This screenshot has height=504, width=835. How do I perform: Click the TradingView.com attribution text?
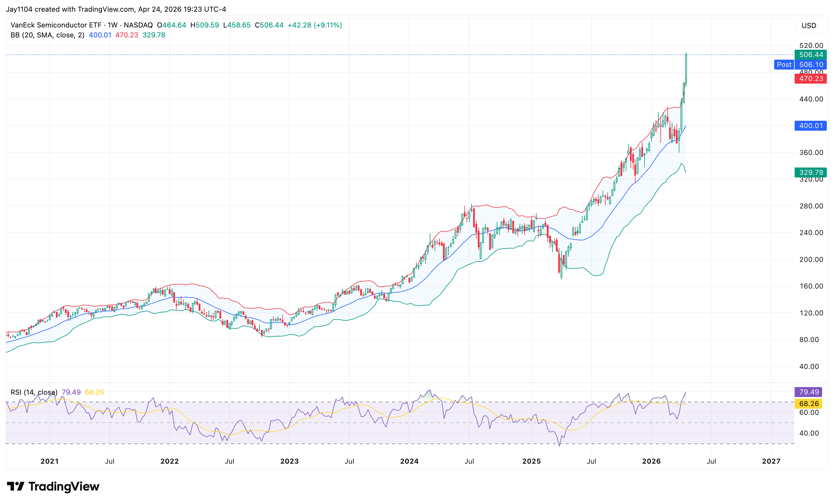click(x=106, y=9)
